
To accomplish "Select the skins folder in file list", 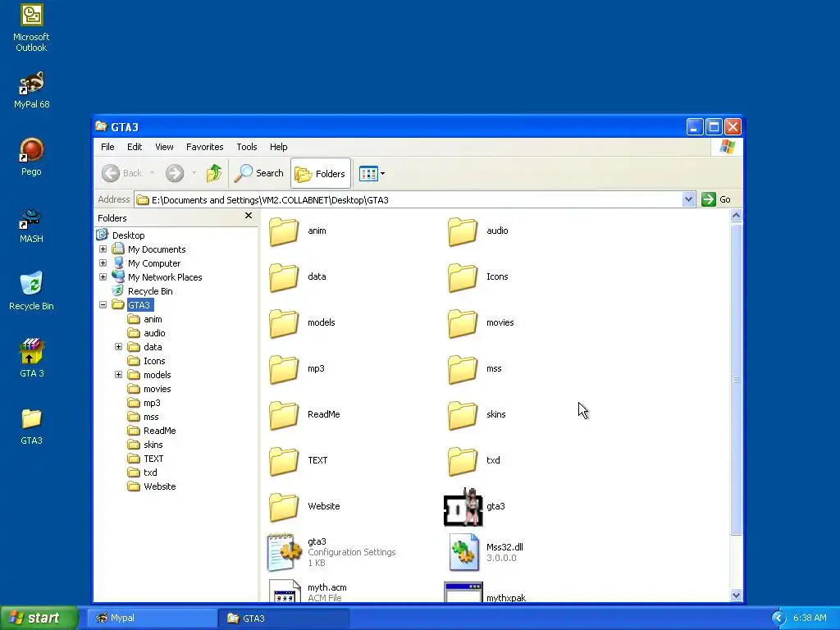I will tap(477, 414).
